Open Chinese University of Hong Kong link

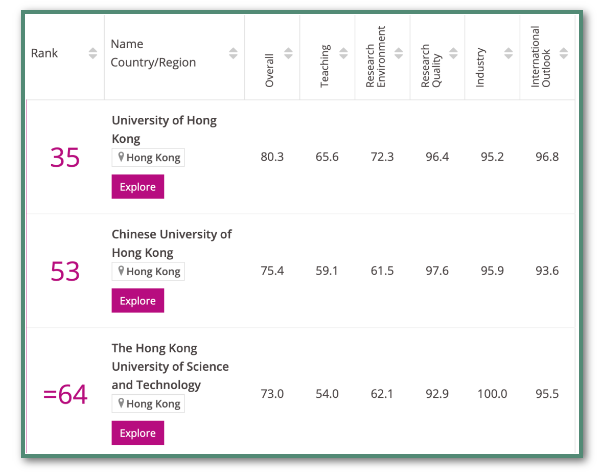(x=172, y=243)
